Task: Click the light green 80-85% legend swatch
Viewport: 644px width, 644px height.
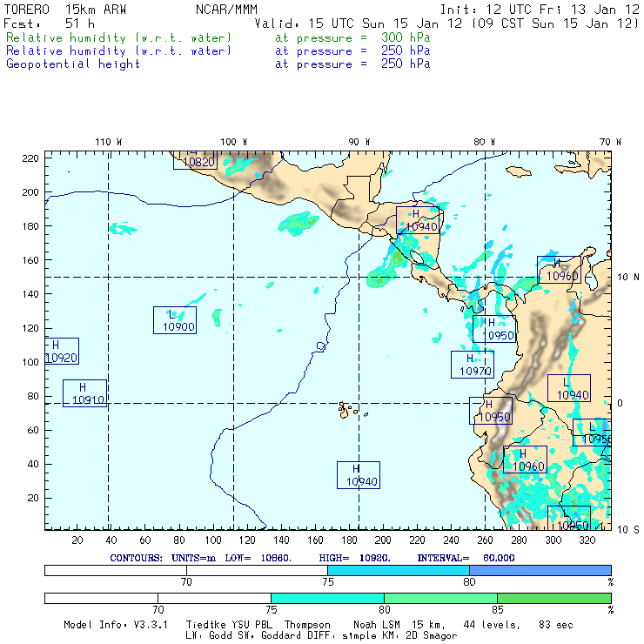Action: coord(440,598)
